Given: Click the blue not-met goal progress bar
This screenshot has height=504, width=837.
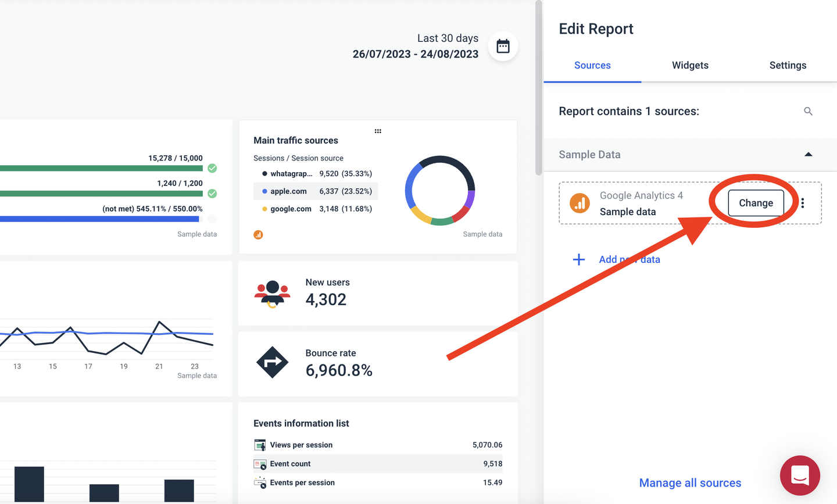Looking at the screenshot, I should click(x=99, y=219).
